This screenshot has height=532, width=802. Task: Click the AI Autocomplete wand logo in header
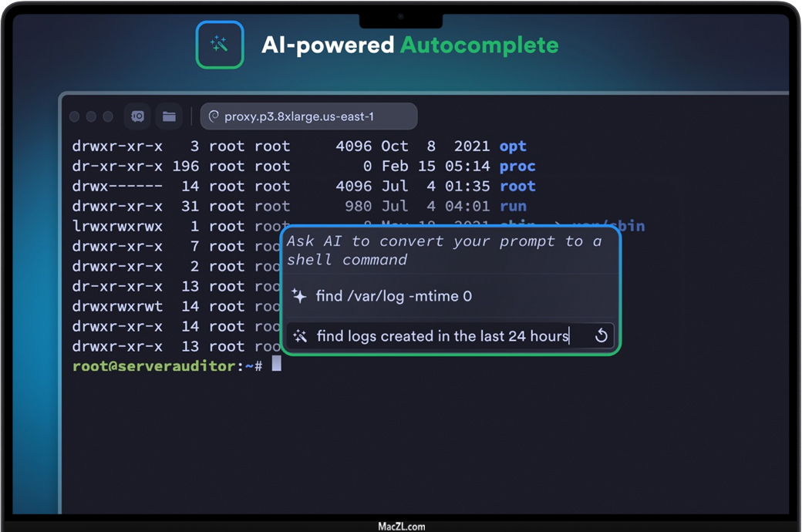[220, 45]
